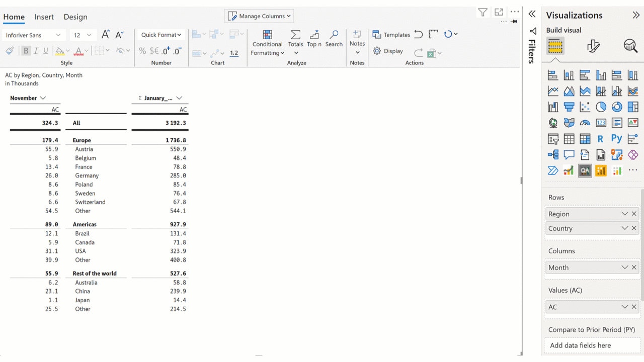Viewport: 644px width, 362px height.
Task: Open the Format visual paintbrush tab
Action: click(x=593, y=46)
